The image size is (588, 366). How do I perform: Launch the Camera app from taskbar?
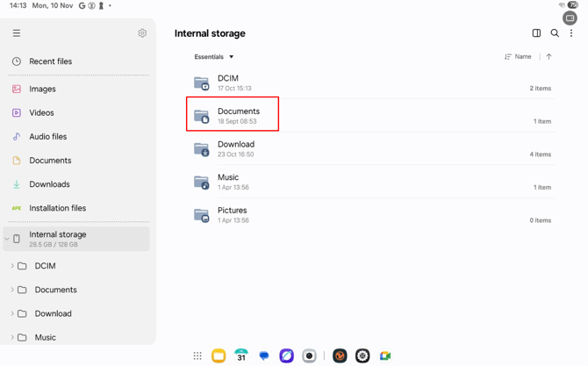coord(309,355)
